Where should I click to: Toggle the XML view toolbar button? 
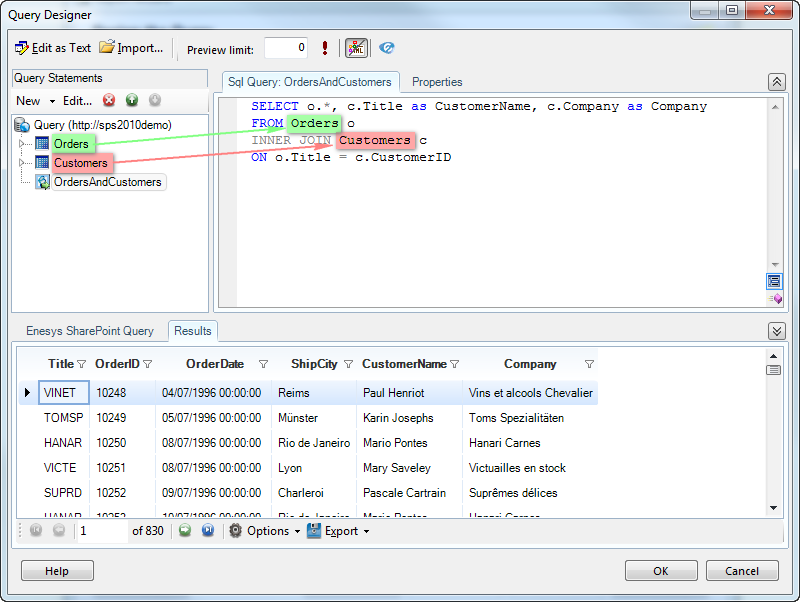(356, 48)
